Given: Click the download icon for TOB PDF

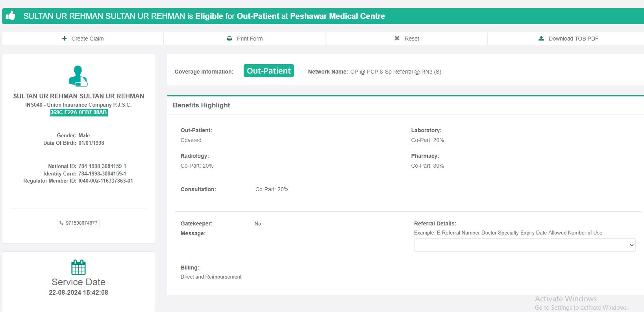Looking at the screenshot, I should [541, 39].
